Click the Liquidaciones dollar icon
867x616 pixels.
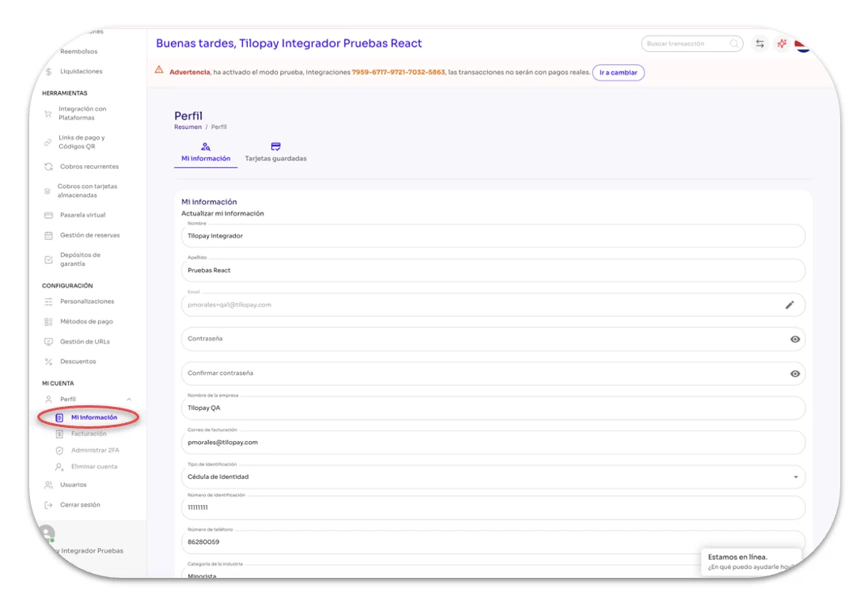coord(49,71)
